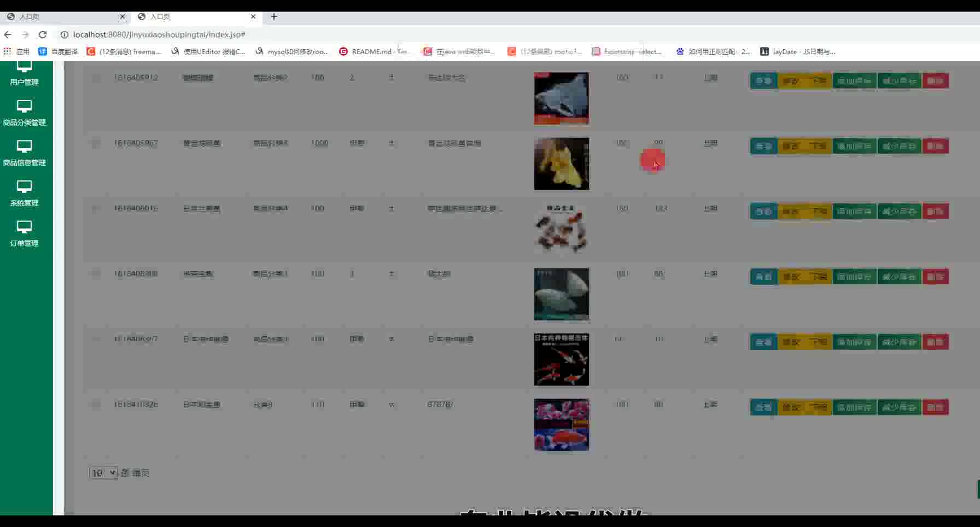Screen dimensions: 980x527
Task: Close the active 入口页 tab
Action: [x=253, y=16]
